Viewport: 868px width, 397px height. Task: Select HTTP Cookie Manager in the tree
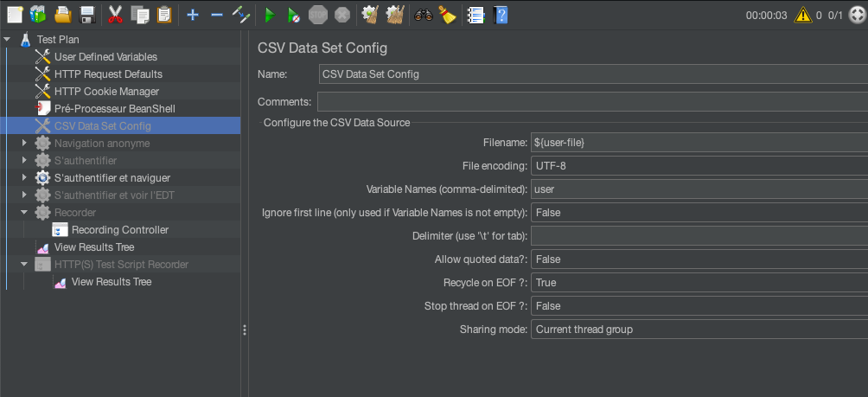(x=105, y=92)
